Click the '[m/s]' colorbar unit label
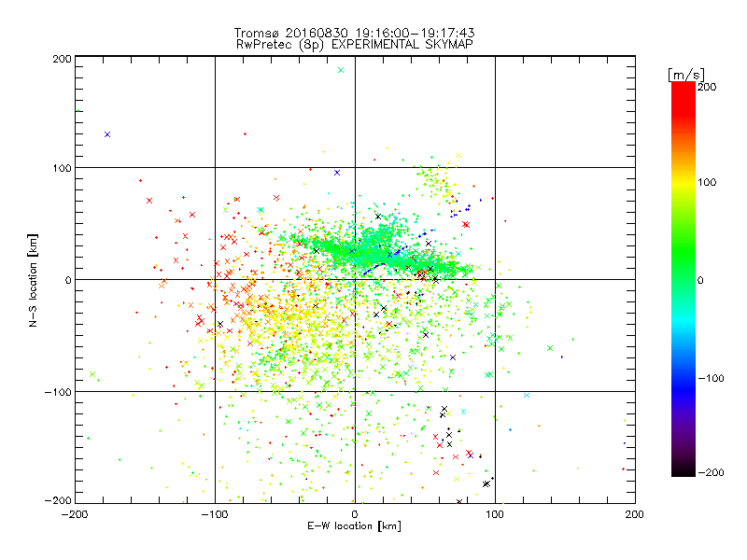Screen dimensions: 747x560 point(685,75)
